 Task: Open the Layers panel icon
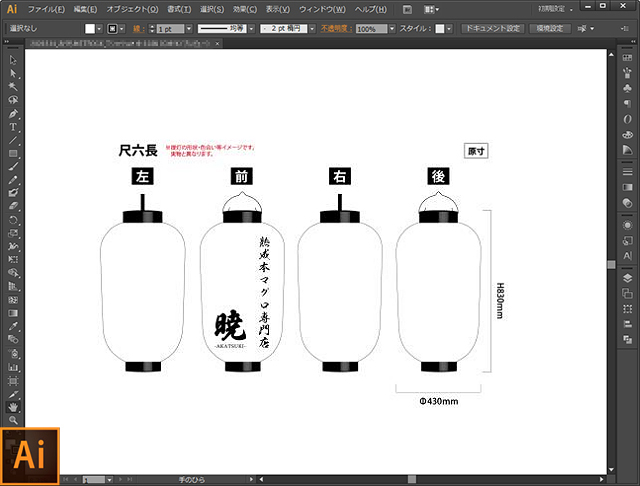(627, 278)
